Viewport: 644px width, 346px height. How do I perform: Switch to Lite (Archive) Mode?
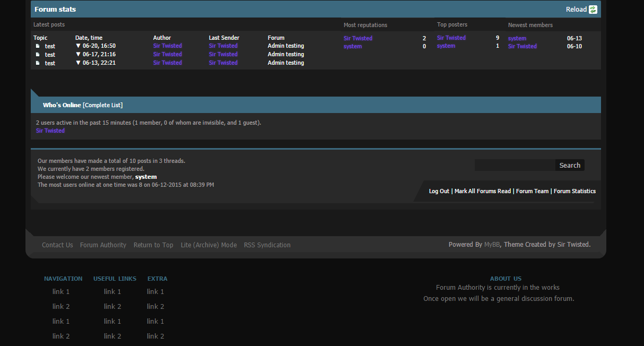[x=208, y=245]
